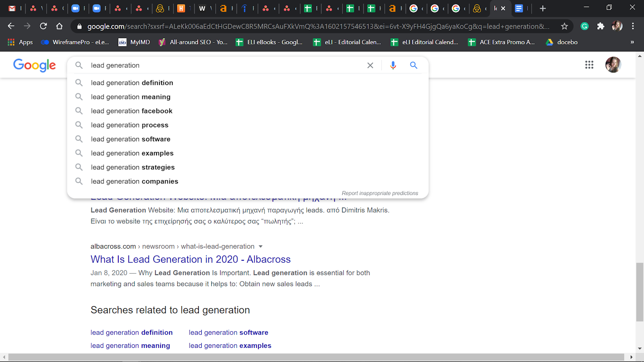This screenshot has height=362, width=644.
Task: Open the Chrome three-dot menu
Action: [633, 26]
